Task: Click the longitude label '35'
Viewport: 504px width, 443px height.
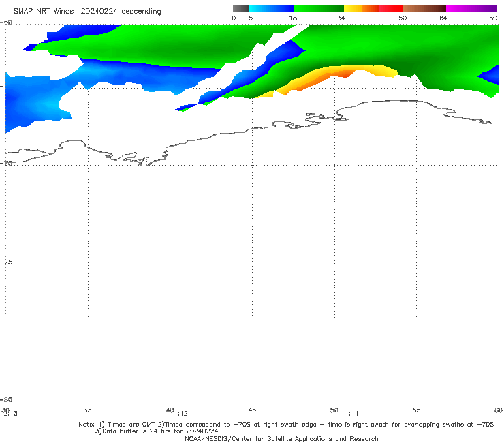Action: pyautogui.click(x=88, y=410)
